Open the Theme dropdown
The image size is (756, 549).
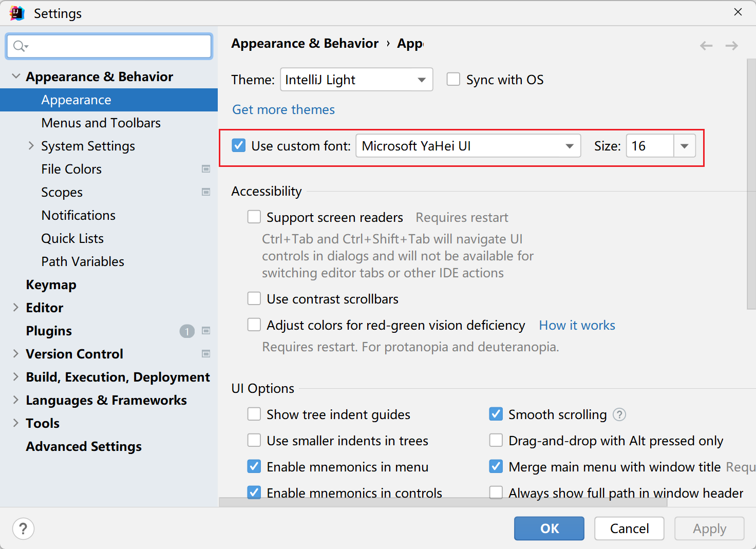[356, 80]
